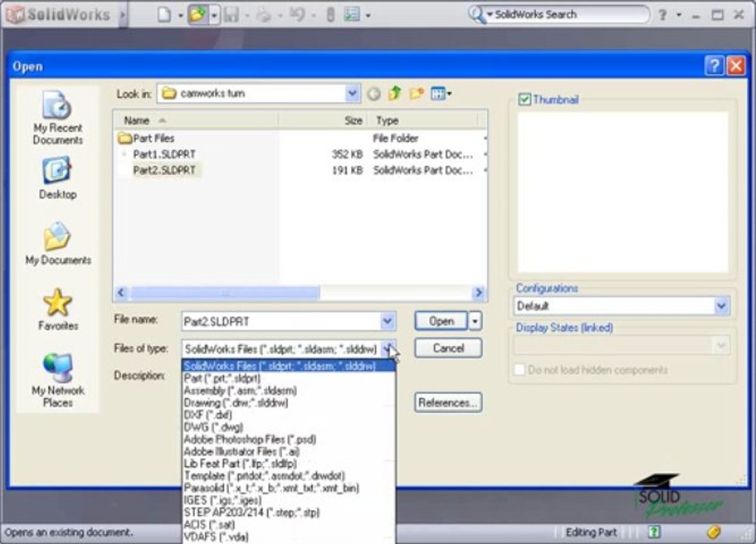Screen dimensions: 756x544
Task: Select STEP AP203/214 file type
Action: tap(288, 512)
